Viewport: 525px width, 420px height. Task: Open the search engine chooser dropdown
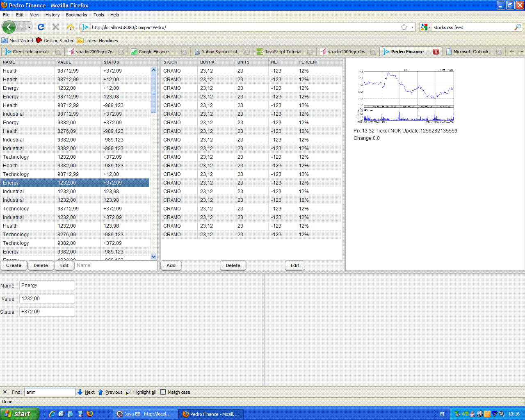[425, 27]
